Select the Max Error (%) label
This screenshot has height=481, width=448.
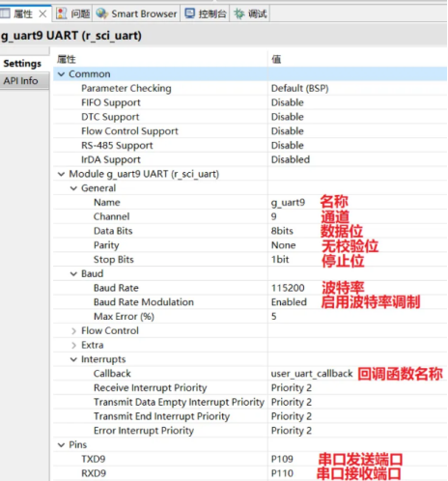(x=124, y=316)
